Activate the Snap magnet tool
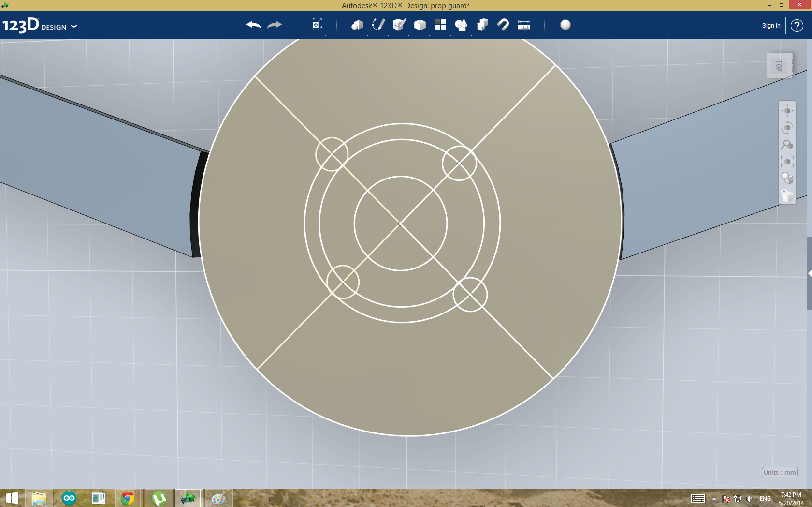 coord(503,25)
